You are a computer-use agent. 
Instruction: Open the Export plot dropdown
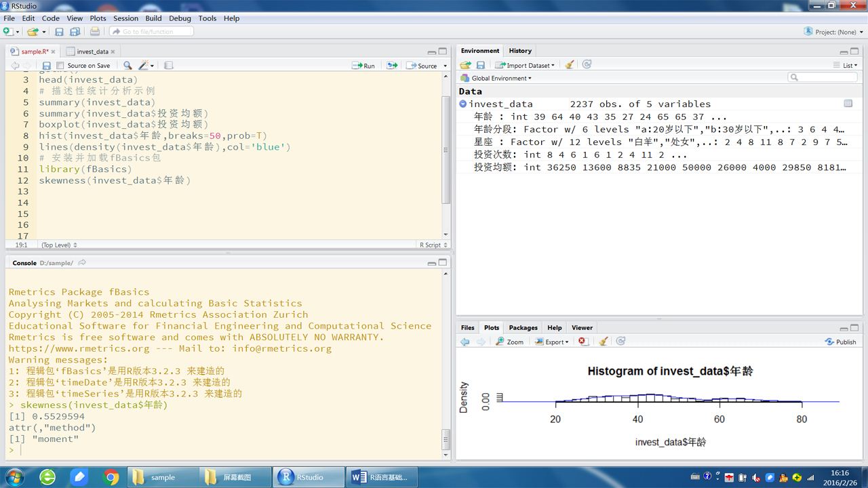point(552,342)
